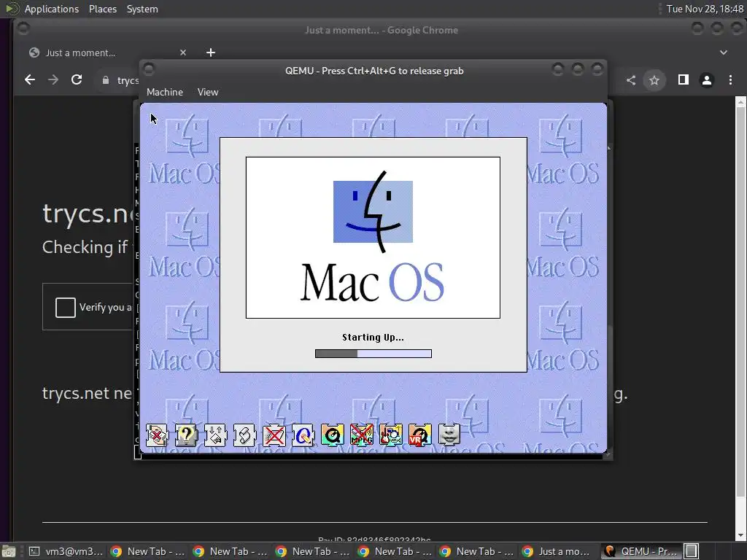
Task: Click the show desktop icon in bottom panel
Action: pos(9,551)
